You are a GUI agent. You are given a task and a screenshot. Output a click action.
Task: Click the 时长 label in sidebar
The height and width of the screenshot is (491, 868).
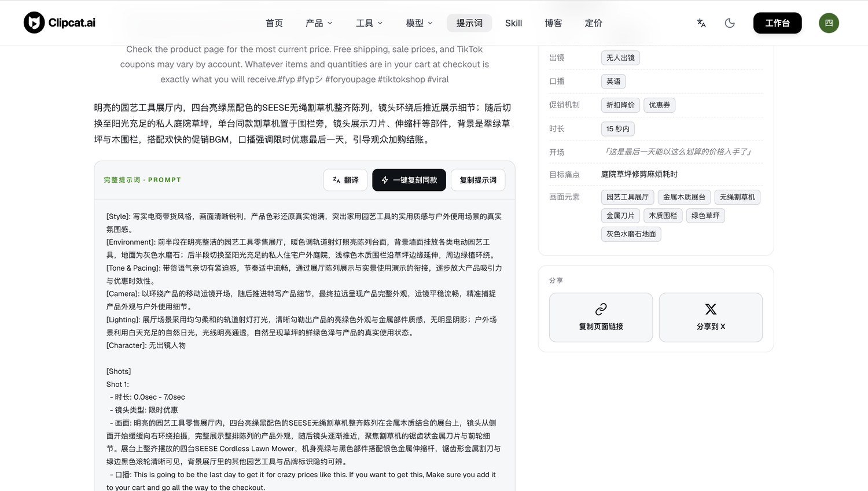[557, 128]
